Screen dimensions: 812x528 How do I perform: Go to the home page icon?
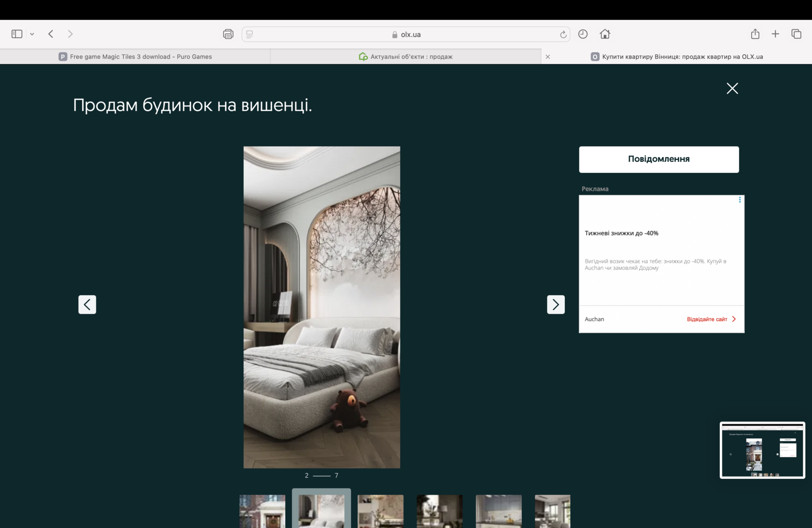604,34
